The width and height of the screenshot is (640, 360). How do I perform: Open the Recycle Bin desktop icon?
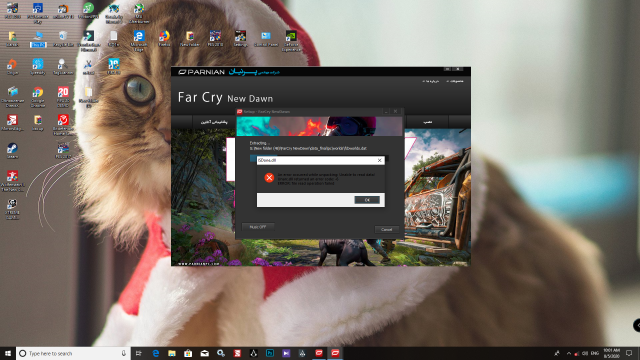[63, 39]
